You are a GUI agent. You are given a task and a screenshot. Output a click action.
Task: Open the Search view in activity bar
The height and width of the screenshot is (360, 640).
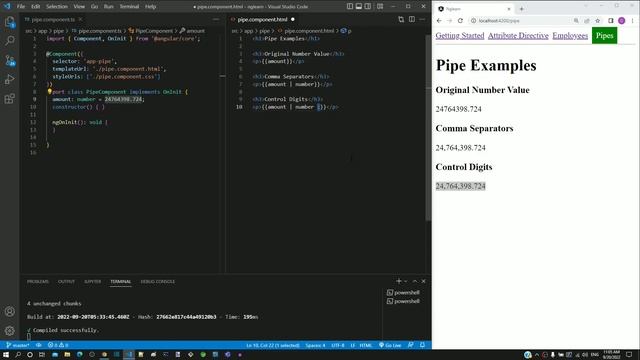coord(9,40)
